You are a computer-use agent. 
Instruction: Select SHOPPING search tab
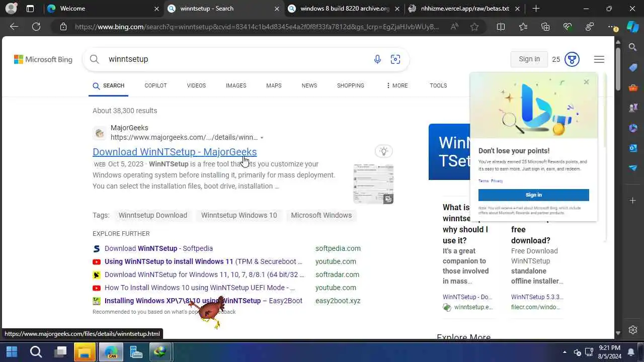tap(351, 85)
